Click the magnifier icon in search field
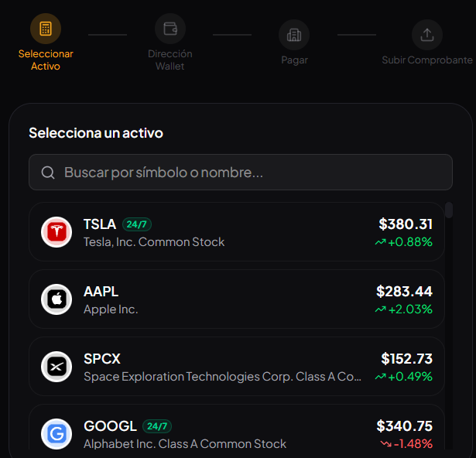This screenshot has height=458, width=476. coord(48,173)
